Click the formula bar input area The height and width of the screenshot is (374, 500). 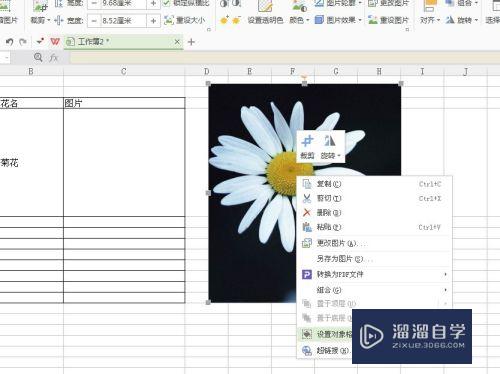(x=285, y=58)
